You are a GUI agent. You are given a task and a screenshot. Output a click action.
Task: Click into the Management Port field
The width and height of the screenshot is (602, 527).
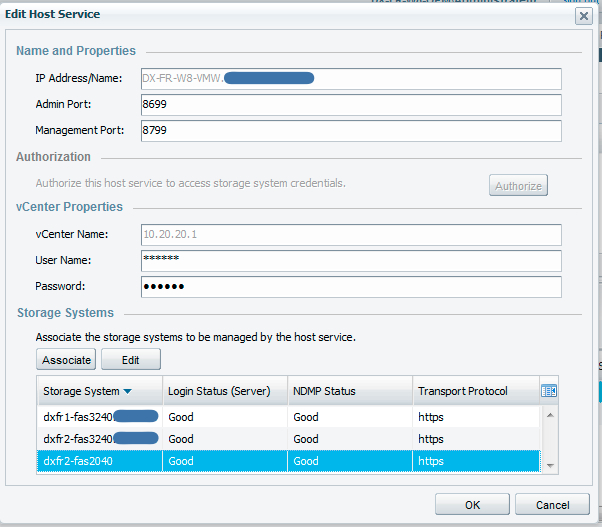tap(350, 131)
